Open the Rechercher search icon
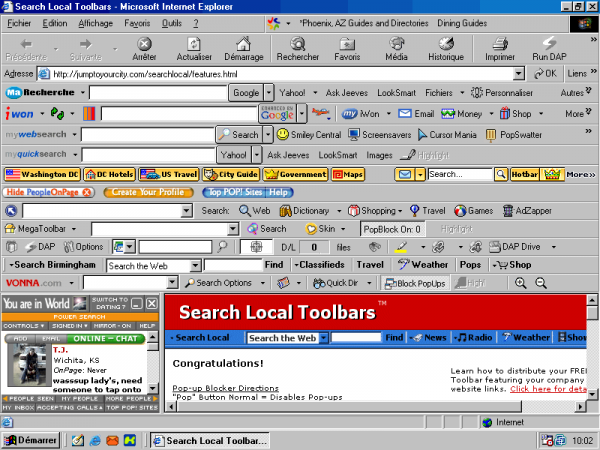 tap(297, 44)
